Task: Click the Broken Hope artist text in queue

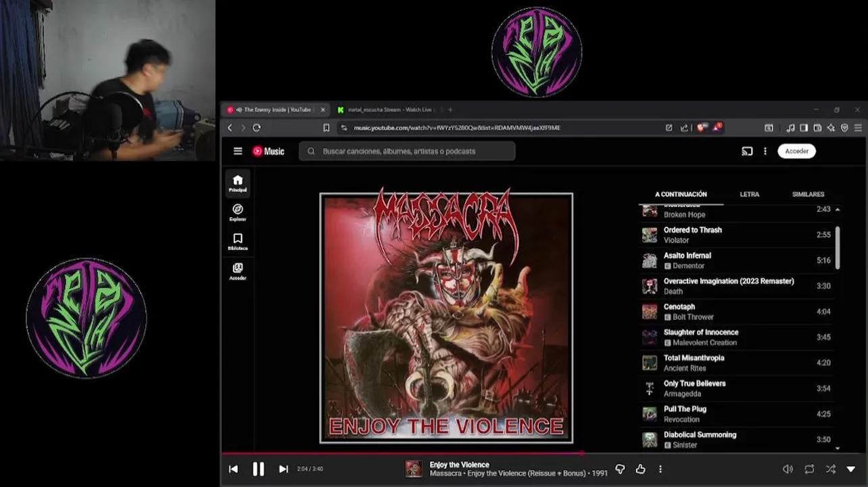Action: [684, 214]
